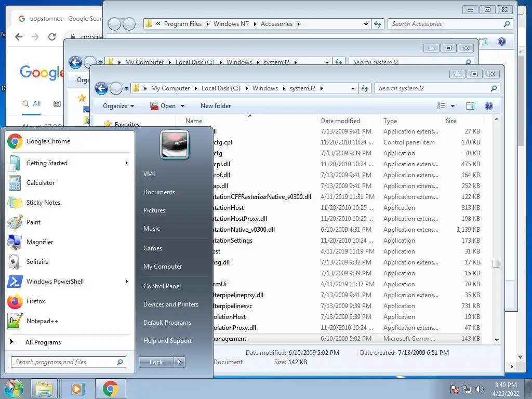Open Music from Start menu
The height and width of the screenshot is (399, 532).
point(151,229)
